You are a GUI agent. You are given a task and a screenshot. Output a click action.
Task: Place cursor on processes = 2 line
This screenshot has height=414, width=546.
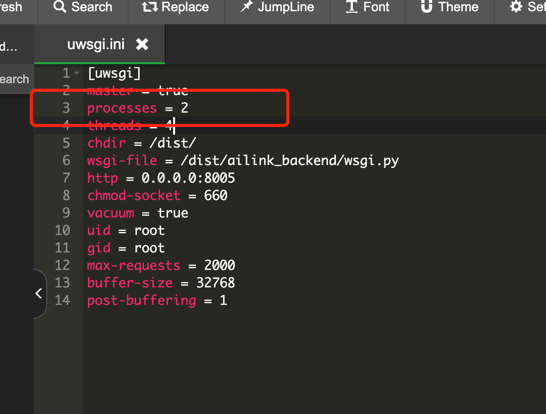tap(138, 108)
